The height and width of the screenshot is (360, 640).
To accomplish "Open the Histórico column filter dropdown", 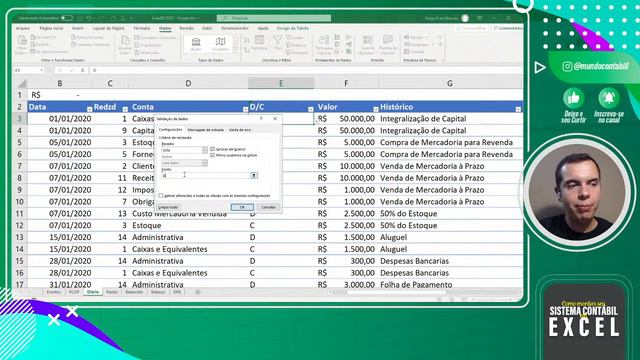I will [518, 109].
